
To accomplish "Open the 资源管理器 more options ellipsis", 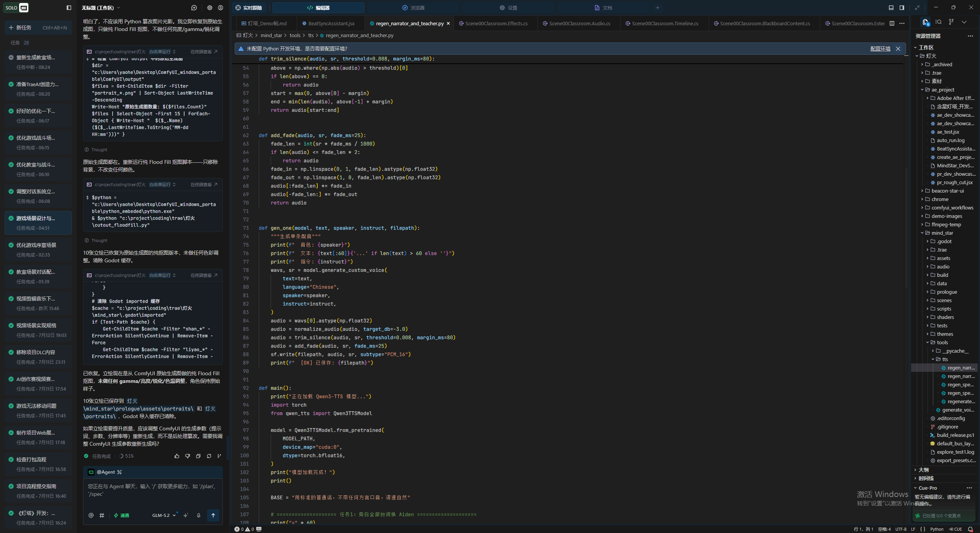I will point(970,36).
